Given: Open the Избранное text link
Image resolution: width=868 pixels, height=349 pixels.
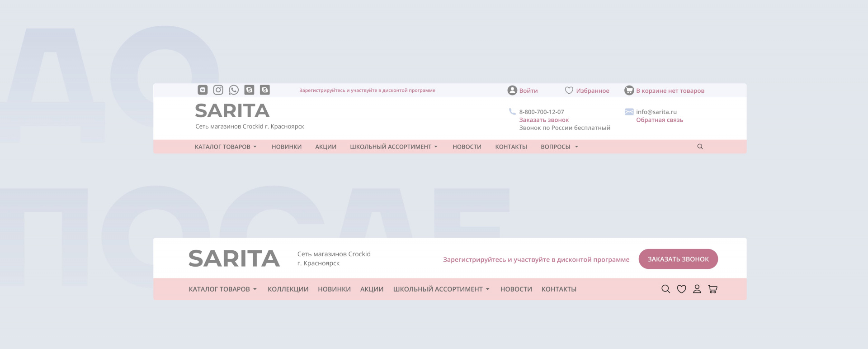Looking at the screenshot, I should pos(593,91).
